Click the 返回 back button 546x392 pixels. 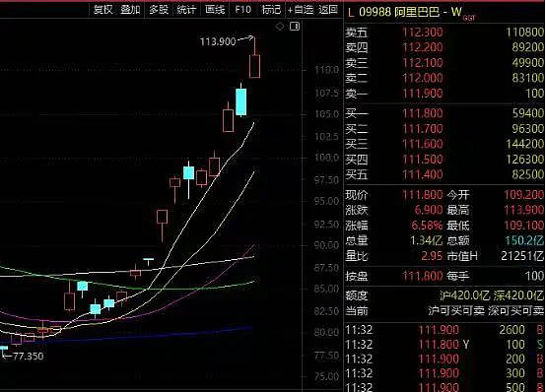point(328,10)
